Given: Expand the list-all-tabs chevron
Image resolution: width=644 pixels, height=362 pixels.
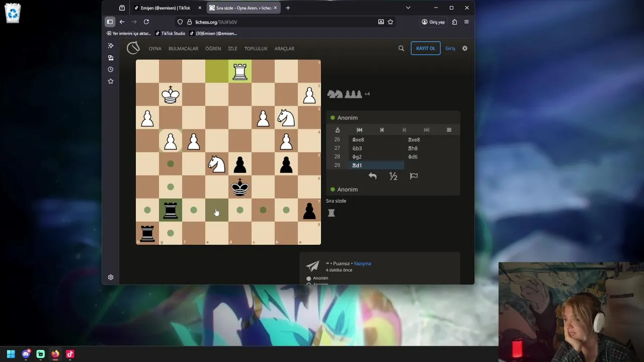Looking at the screenshot, I should (x=408, y=8).
